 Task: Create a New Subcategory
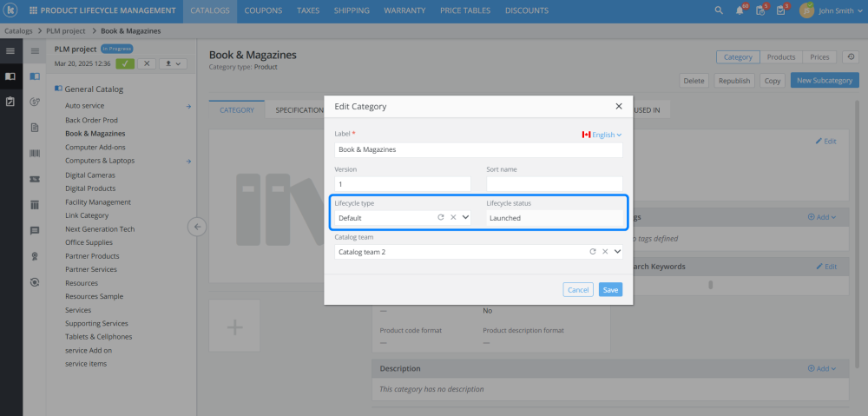pyautogui.click(x=825, y=80)
